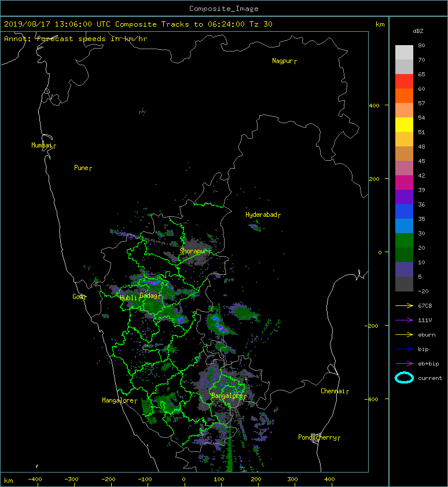448x487 pixels.
Task: Click the green 30 dBZ color swatch
Action: click(x=404, y=241)
